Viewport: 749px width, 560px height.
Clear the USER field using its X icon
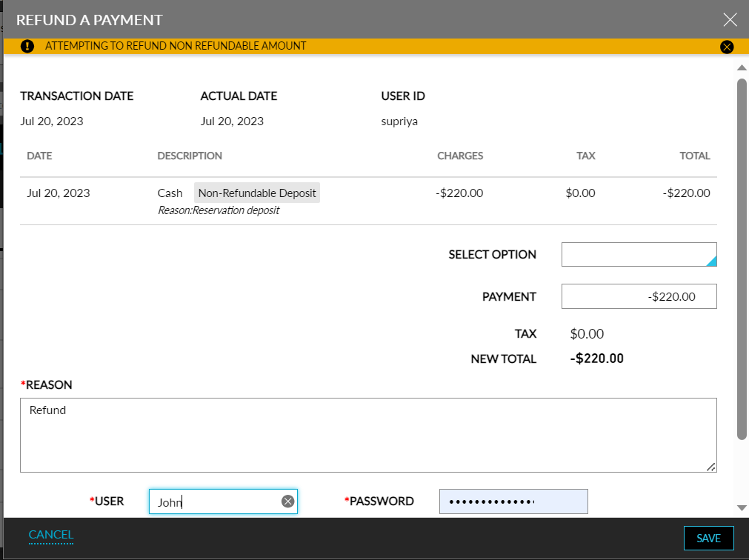(287, 501)
